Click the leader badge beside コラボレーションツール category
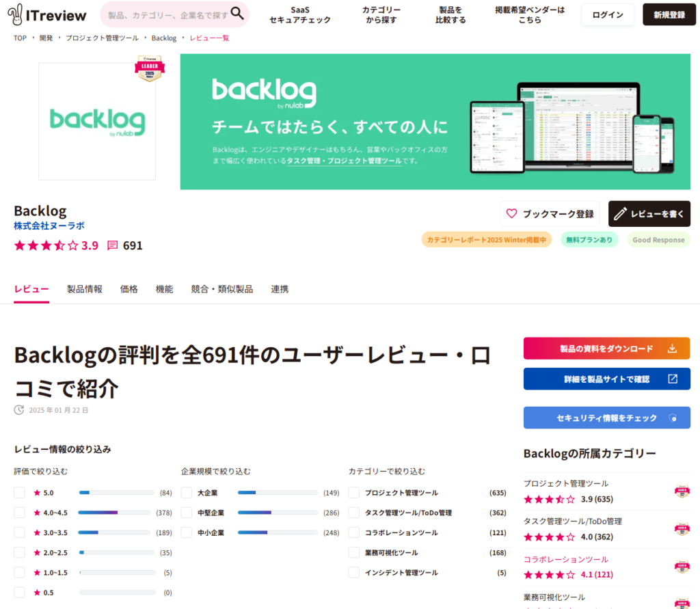This screenshot has height=609, width=700. (682, 567)
